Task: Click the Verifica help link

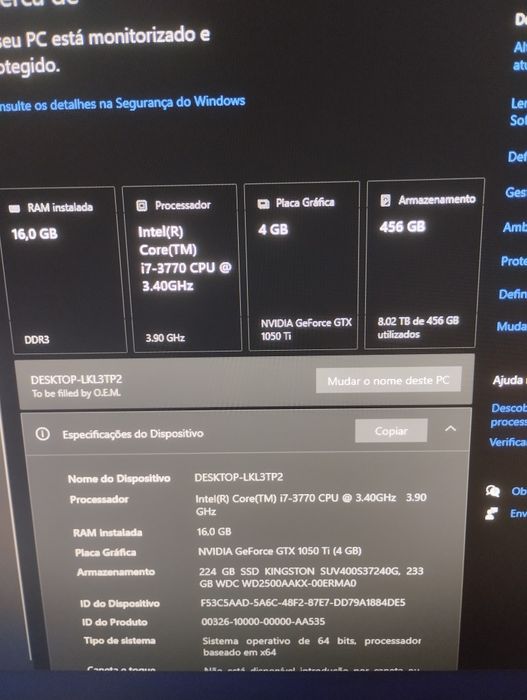Action: [x=508, y=442]
